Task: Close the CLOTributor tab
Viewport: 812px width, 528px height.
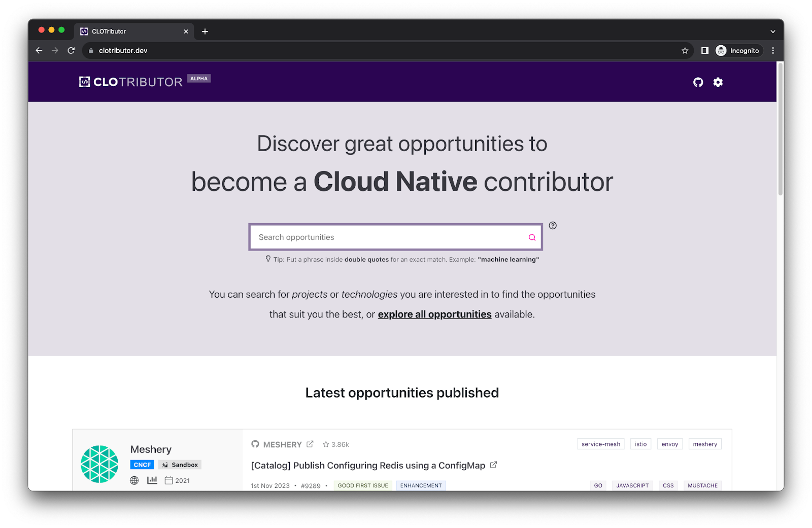Action: tap(186, 31)
